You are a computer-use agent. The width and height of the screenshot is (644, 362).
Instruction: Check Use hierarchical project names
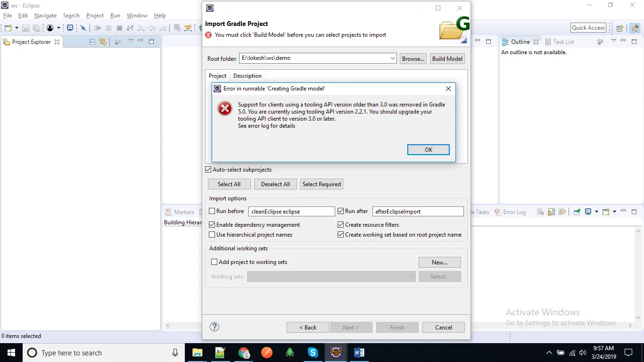(x=212, y=235)
